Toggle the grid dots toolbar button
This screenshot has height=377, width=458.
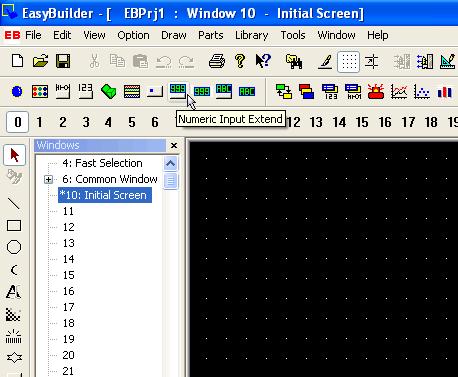348,62
